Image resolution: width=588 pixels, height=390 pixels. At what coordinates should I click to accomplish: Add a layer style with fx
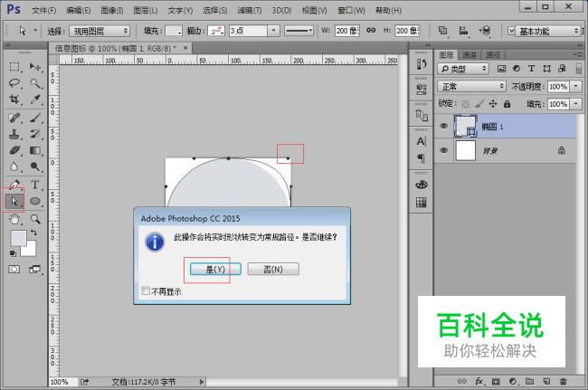(479, 381)
